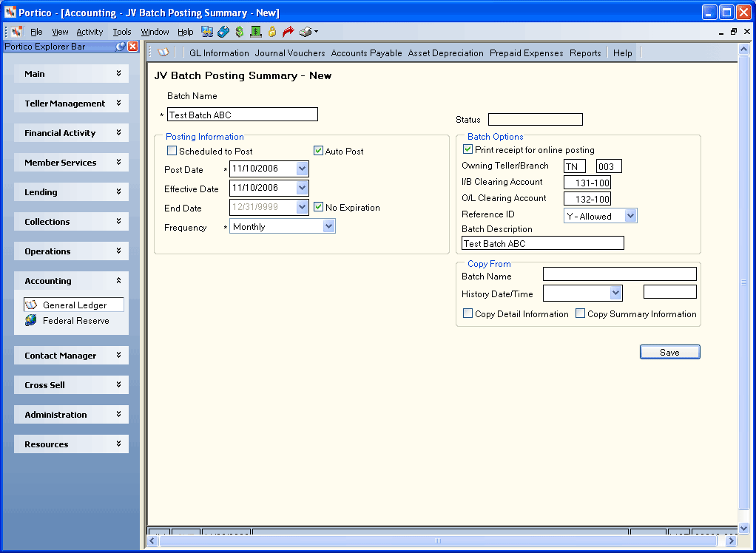Uncheck the Auto Post checkbox
The width and height of the screenshot is (756, 553).
tap(318, 151)
